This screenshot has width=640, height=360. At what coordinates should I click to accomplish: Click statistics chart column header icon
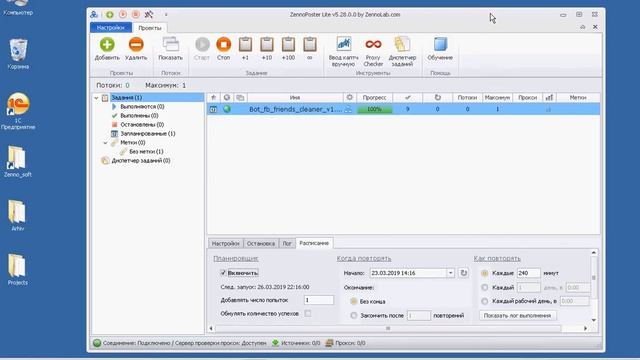coord(549,98)
